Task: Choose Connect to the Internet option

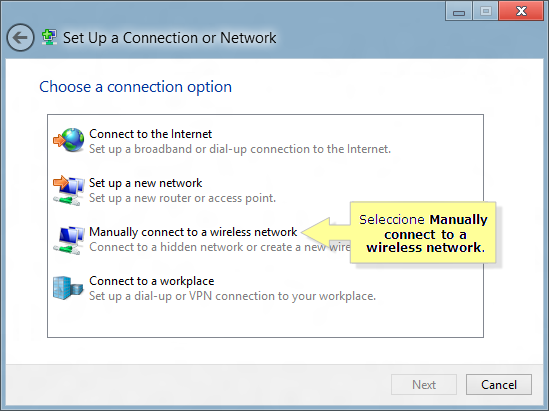Action: 150,134
